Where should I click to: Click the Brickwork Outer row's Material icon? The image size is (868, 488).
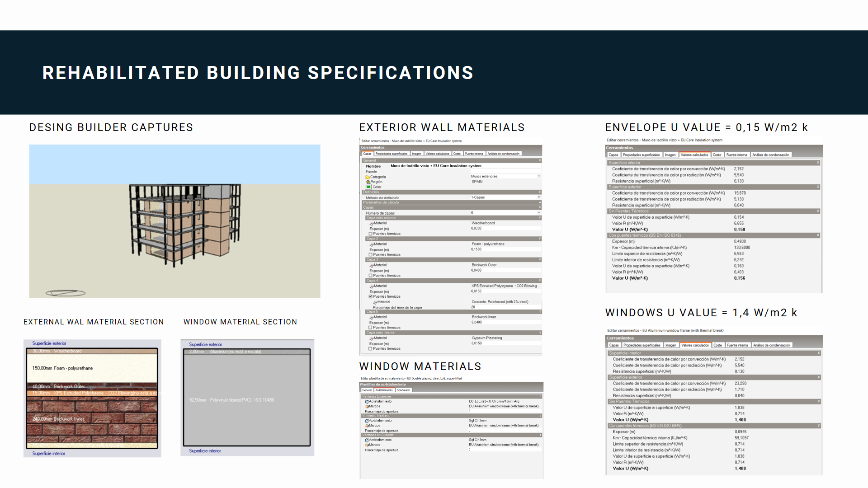(372, 265)
